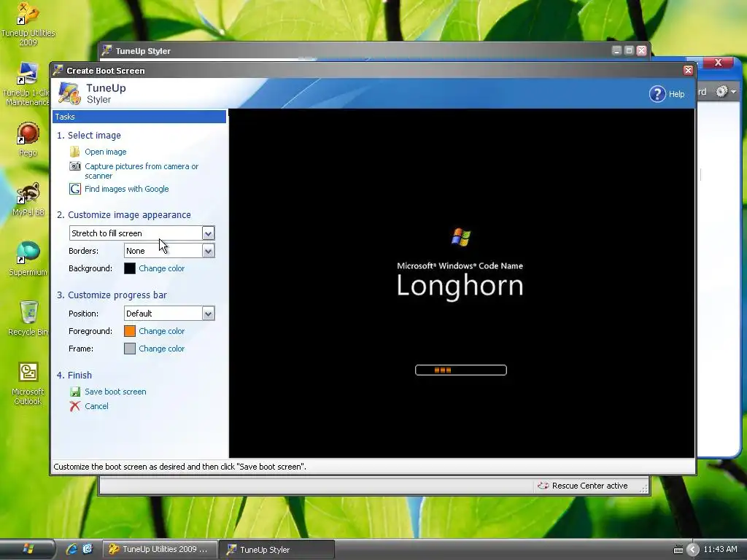Click the gear settings icon in background window
The image size is (747, 560).
point(722,91)
